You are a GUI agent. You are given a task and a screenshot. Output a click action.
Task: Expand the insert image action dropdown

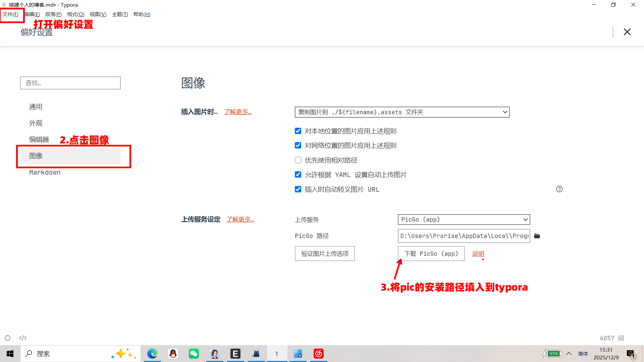coord(402,112)
